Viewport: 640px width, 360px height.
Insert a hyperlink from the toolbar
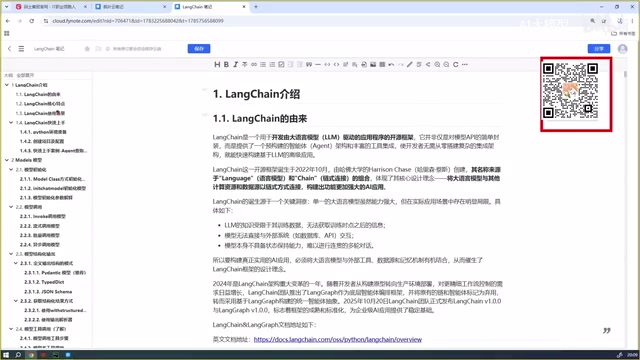point(254,64)
